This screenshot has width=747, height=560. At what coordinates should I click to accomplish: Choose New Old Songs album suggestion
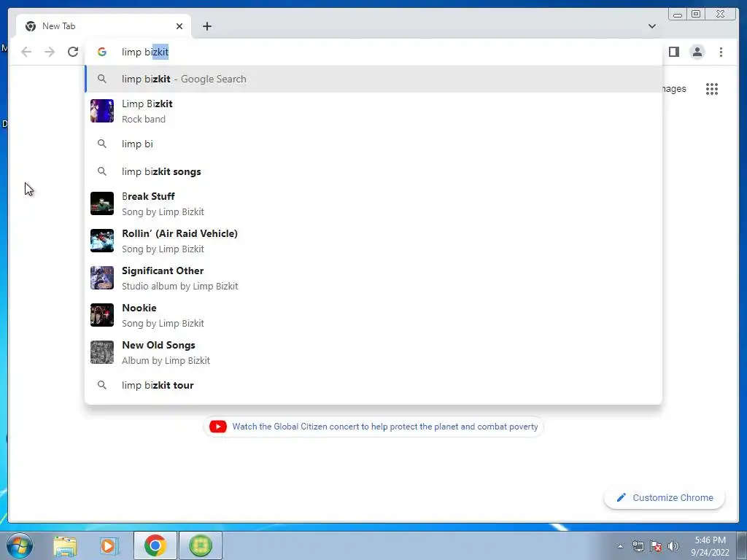(x=374, y=352)
